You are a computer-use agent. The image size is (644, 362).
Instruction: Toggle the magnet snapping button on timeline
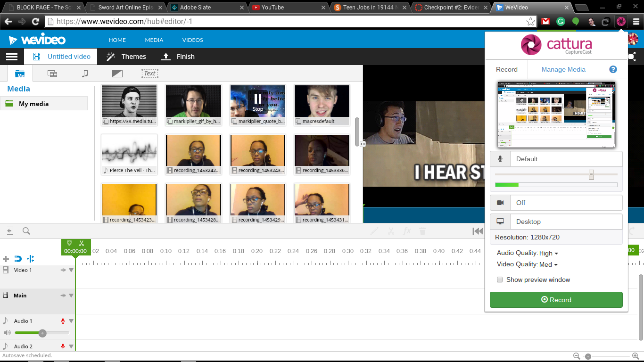point(18,259)
